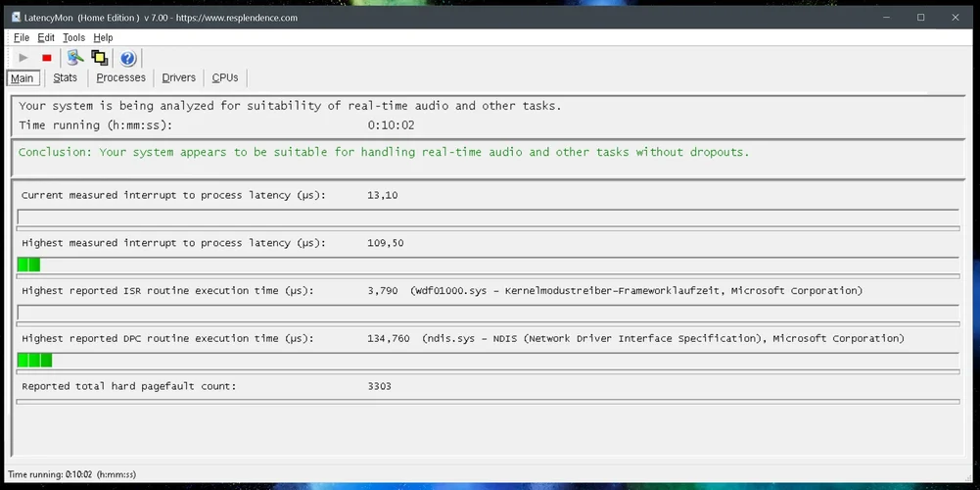Open the Edit menu
This screenshot has height=490, width=980.
tap(46, 37)
